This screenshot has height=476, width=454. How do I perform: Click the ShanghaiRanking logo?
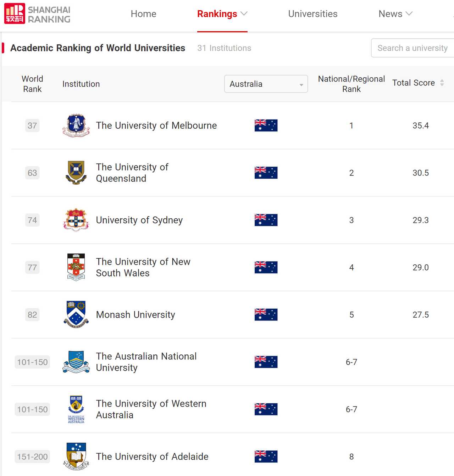(x=37, y=14)
